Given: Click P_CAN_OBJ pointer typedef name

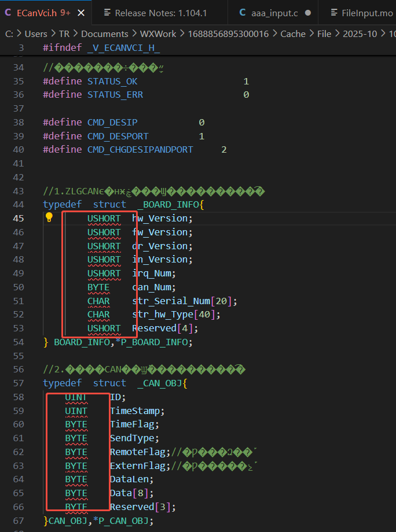Looking at the screenshot, I should tap(124, 521).
